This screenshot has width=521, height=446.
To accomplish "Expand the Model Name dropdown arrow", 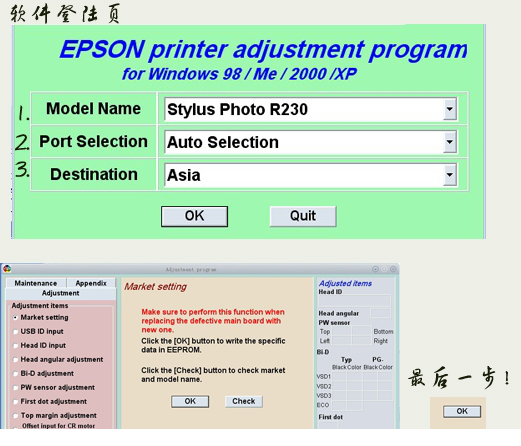I will (450, 109).
